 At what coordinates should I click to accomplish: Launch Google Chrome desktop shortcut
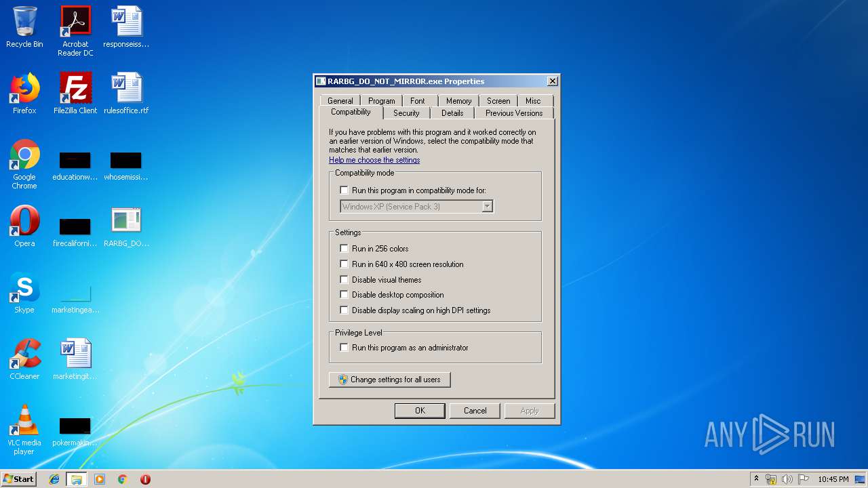click(24, 164)
